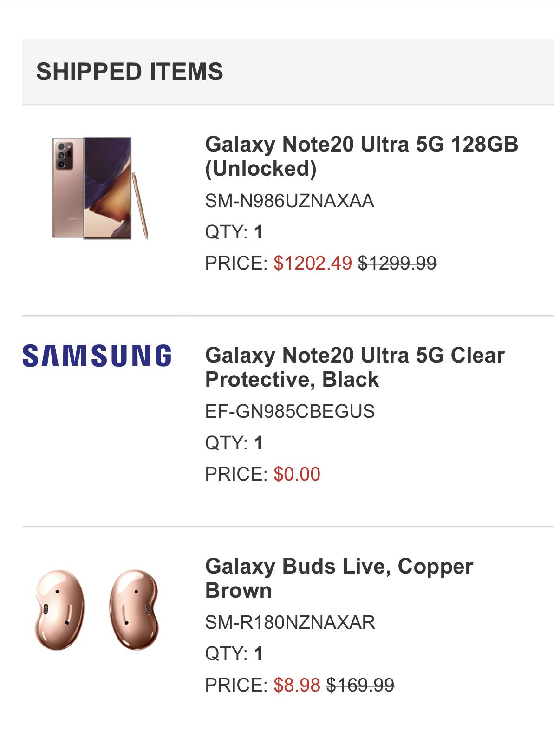The image size is (560, 745).
Task: Click the crossed-out $1299.99 price
Action: (397, 263)
